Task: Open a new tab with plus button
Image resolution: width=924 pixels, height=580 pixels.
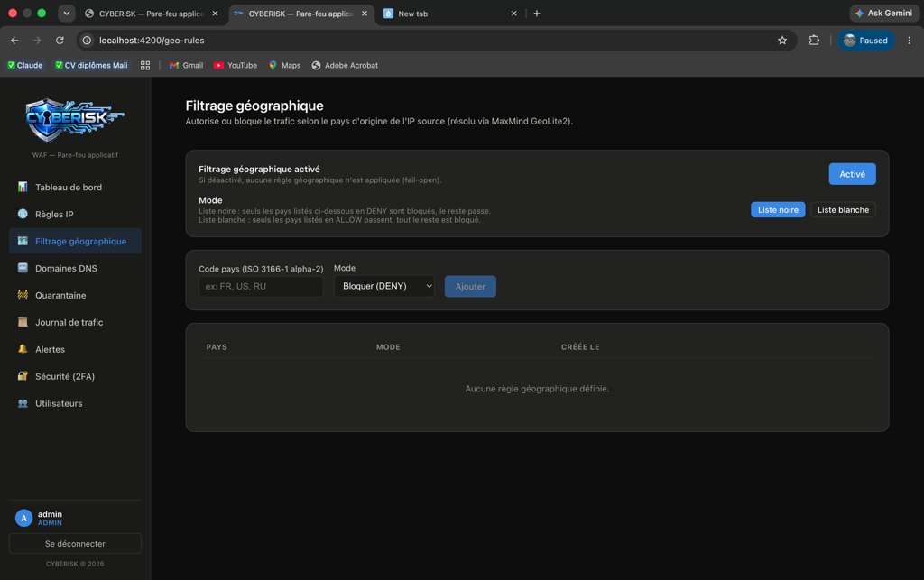Action: tap(536, 13)
